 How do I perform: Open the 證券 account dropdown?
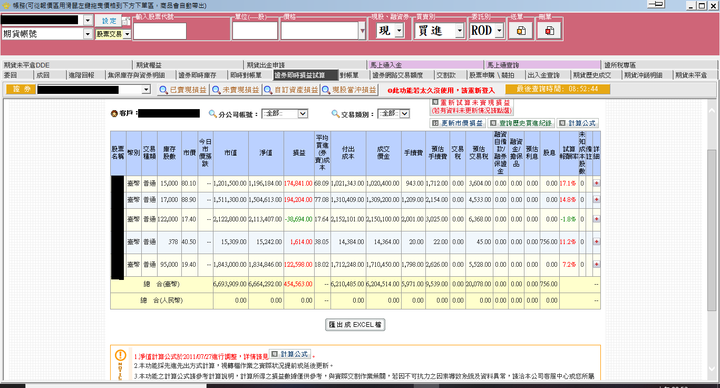[x=146, y=90]
